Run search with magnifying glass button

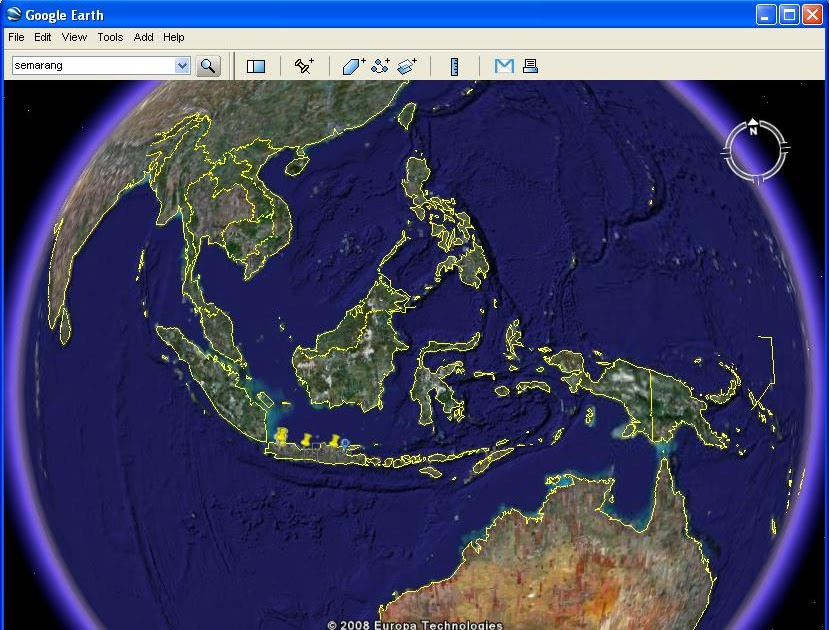tap(208, 66)
